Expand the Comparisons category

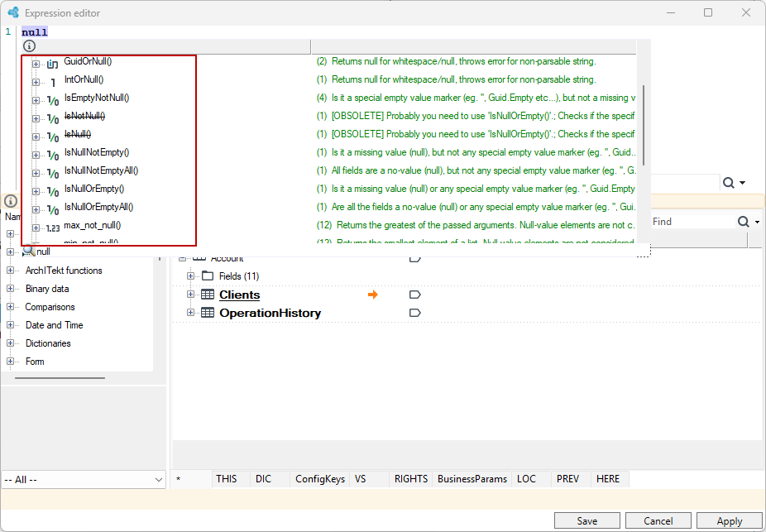[10, 307]
